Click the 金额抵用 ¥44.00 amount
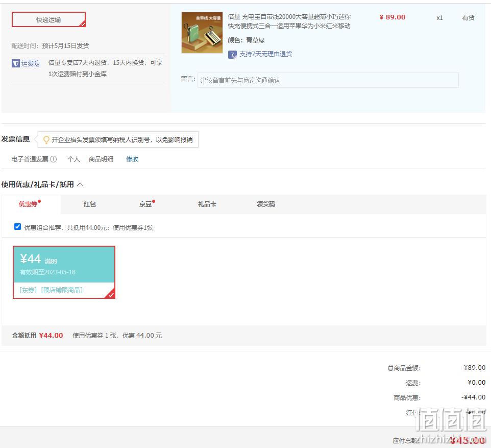 pos(51,336)
